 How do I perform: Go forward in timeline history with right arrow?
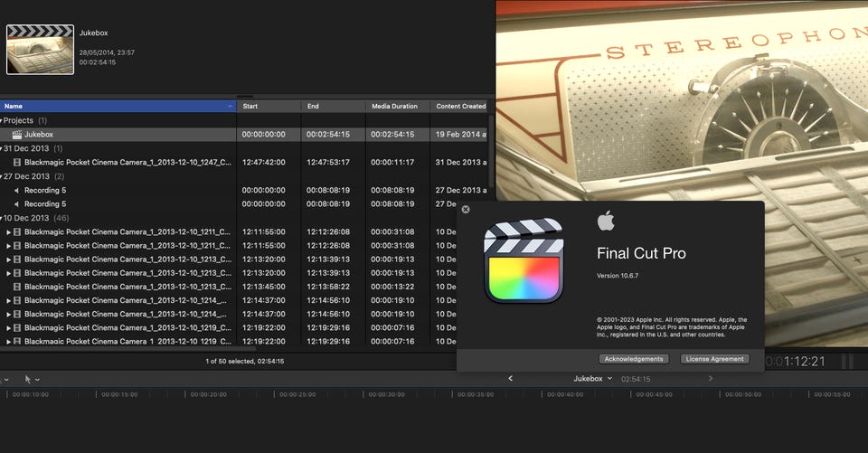pos(711,379)
